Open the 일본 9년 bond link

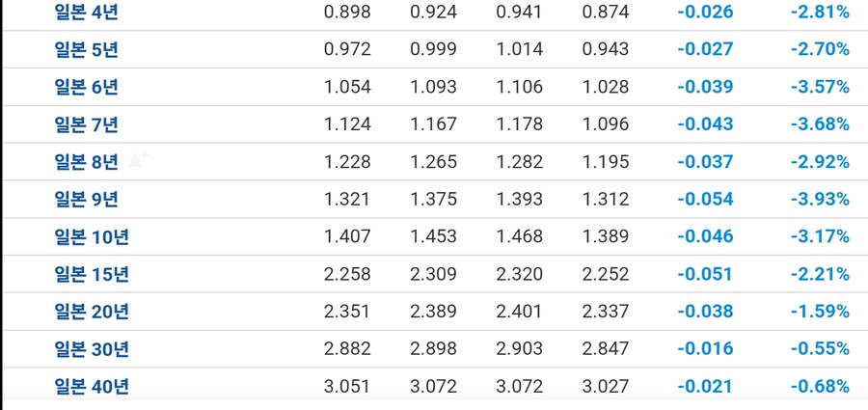(87, 199)
